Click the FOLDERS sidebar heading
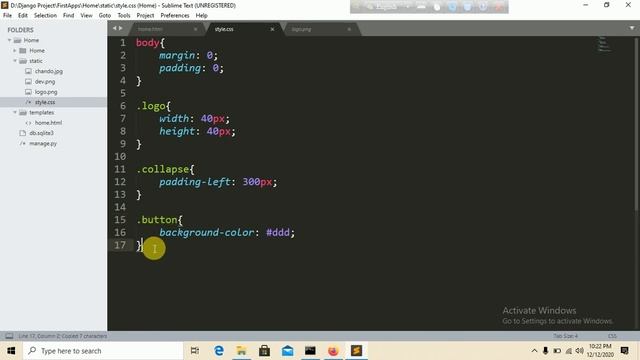The height and width of the screenshot is (360, 640). click(x=20, y=30)
